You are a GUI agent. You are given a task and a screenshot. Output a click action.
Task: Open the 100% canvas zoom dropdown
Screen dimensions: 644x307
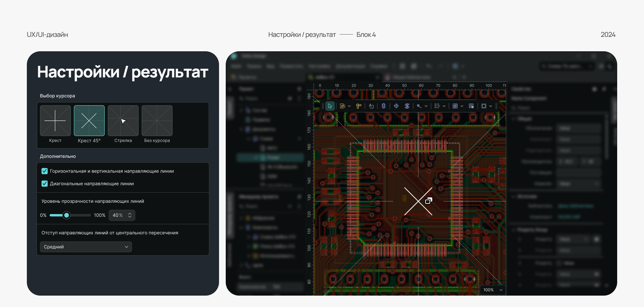(492, 290)
